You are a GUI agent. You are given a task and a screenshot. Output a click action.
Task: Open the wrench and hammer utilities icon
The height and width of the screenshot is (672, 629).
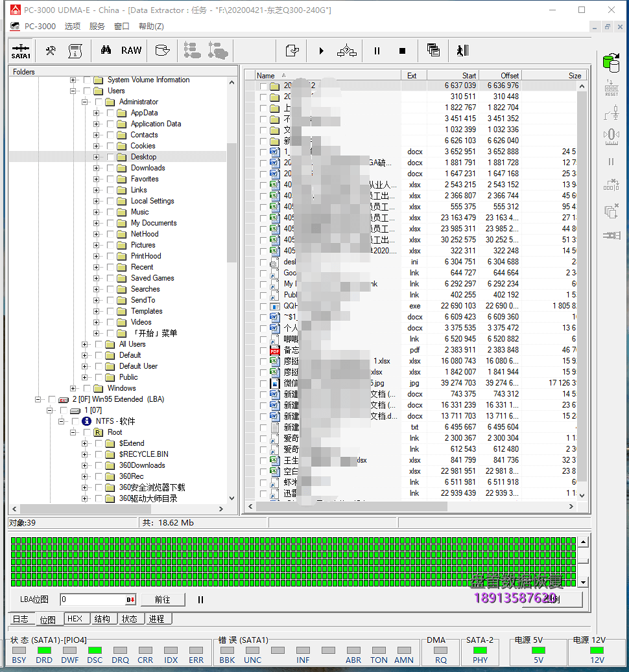pos(51,51)
